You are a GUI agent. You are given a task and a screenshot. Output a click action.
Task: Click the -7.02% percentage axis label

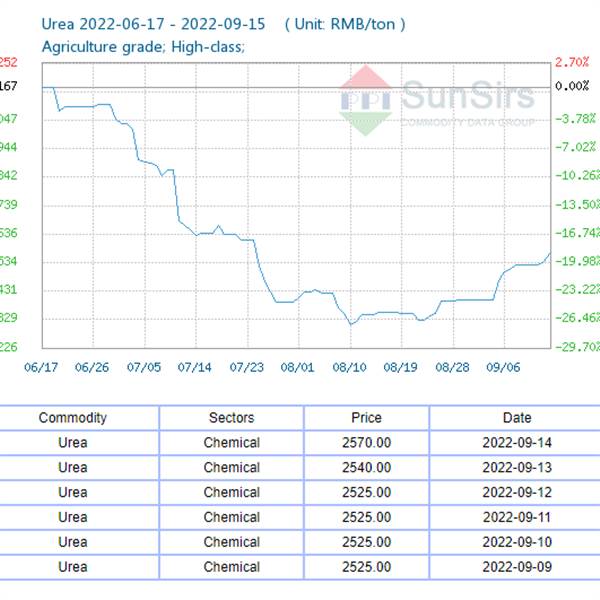click(x=576, y=147)
